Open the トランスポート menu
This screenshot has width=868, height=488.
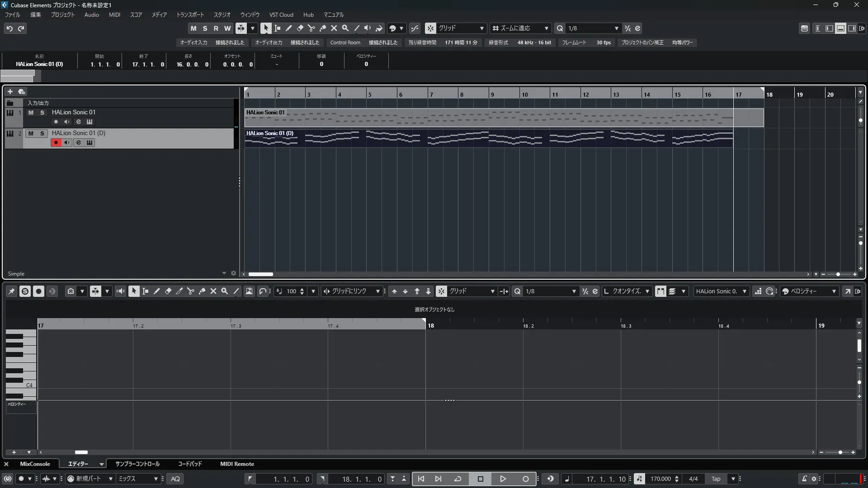click(x=190, y=14)
